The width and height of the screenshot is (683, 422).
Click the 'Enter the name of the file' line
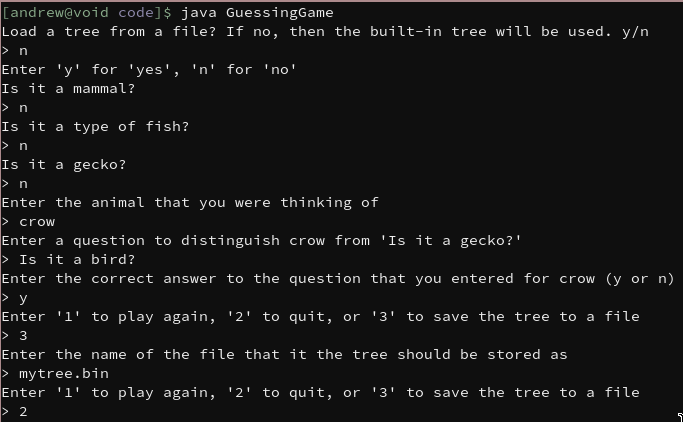(x=284, y=355)
